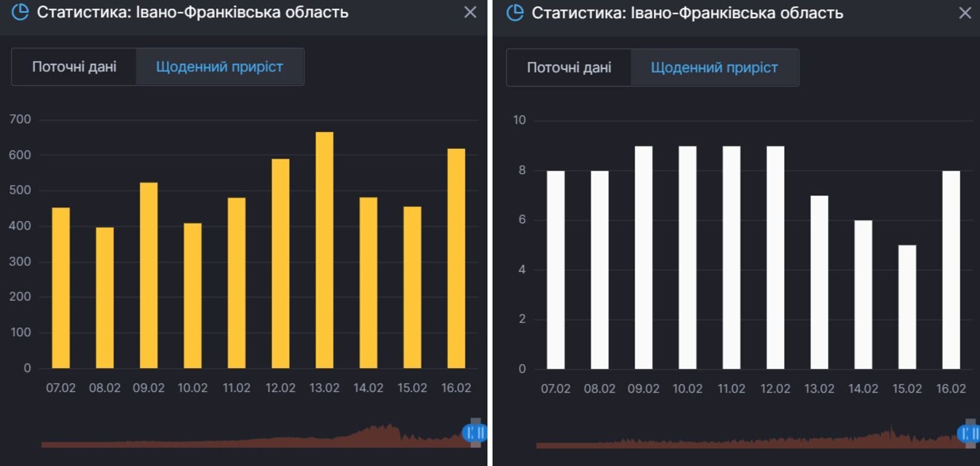Image resolution: width=980 pixels, height=466 pixels.
Task: Select 'Щоденний приріст' tab above white chart
Action: coord(714,68)
